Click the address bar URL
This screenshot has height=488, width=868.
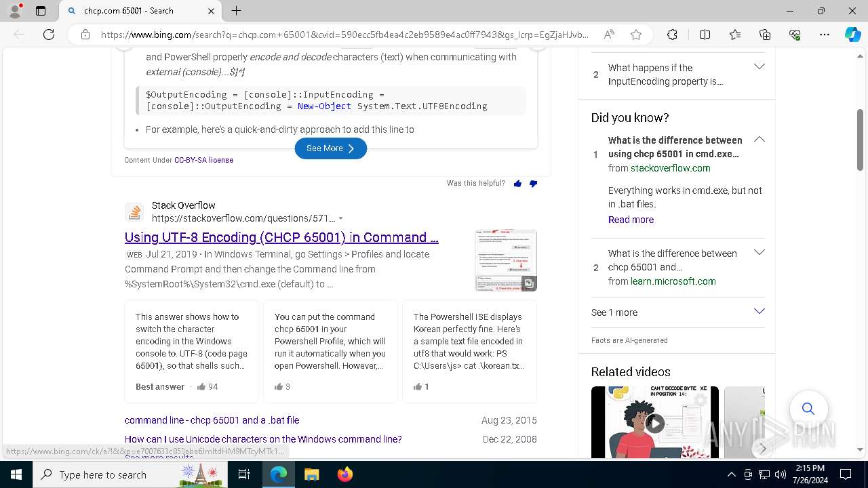pos(344,35)
